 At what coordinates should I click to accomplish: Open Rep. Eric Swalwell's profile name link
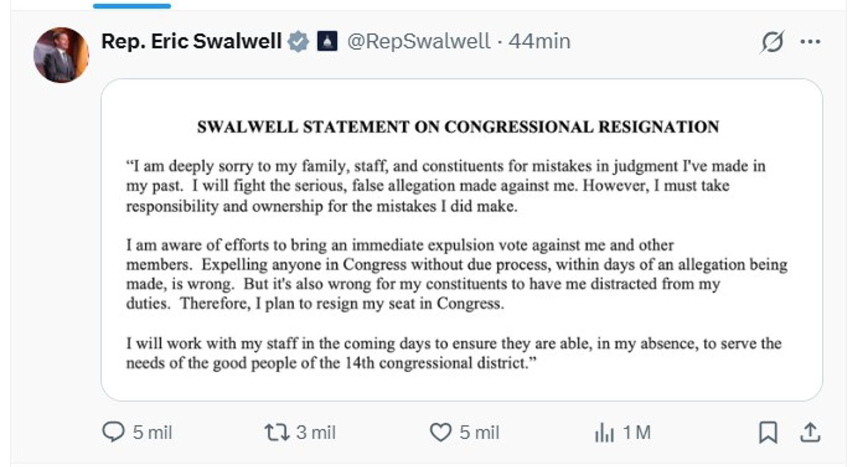(190, 41)
